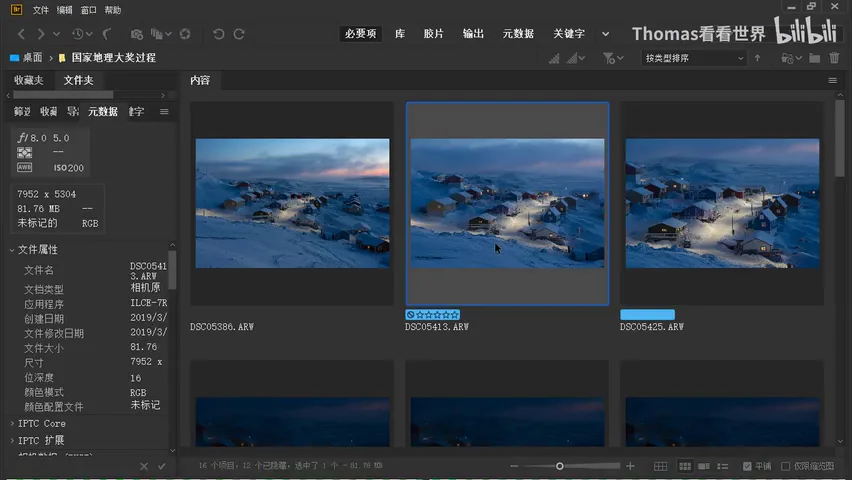Switch to 文件夹 tab
Screen dimensions: 852x480
[78, 80]
